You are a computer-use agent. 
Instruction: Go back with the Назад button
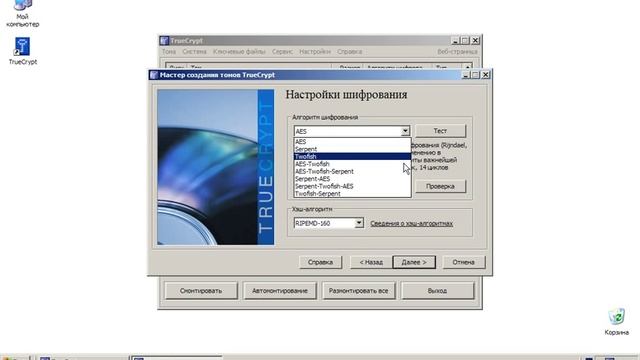pyautogui.click(x=371, y=262)
